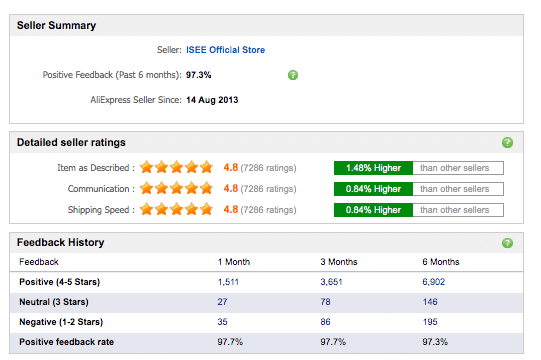Click the Positive Feedback (Past 6 months) label
This screenshot has width=541, height=360.
pos(112,75)
